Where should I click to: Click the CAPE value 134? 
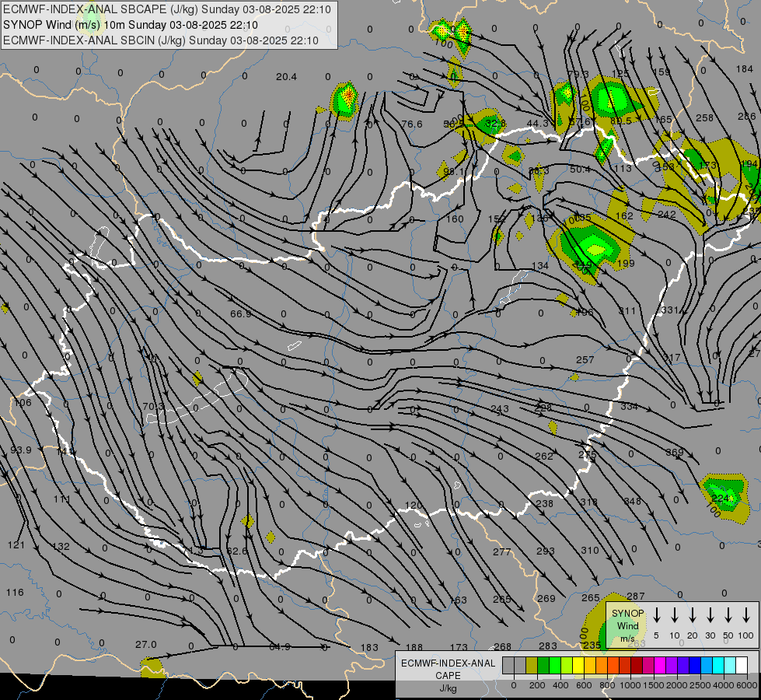click(540, 266)
